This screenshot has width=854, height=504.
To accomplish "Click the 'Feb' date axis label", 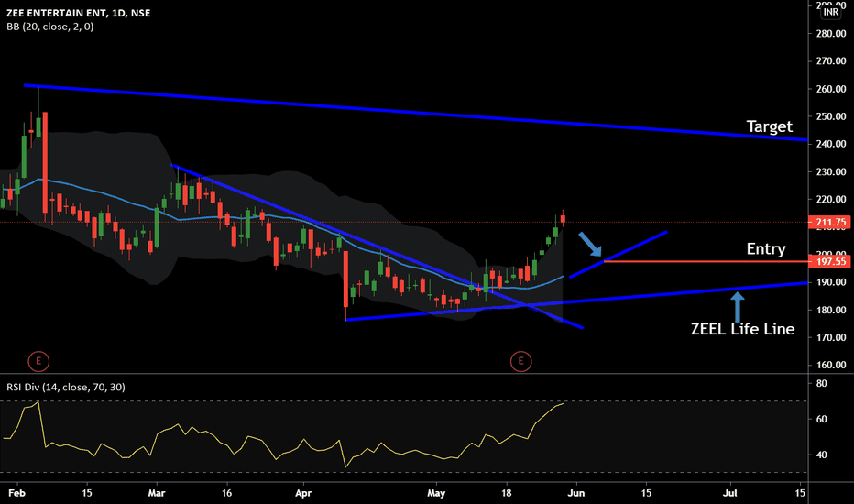I will (x=16, y=493).
